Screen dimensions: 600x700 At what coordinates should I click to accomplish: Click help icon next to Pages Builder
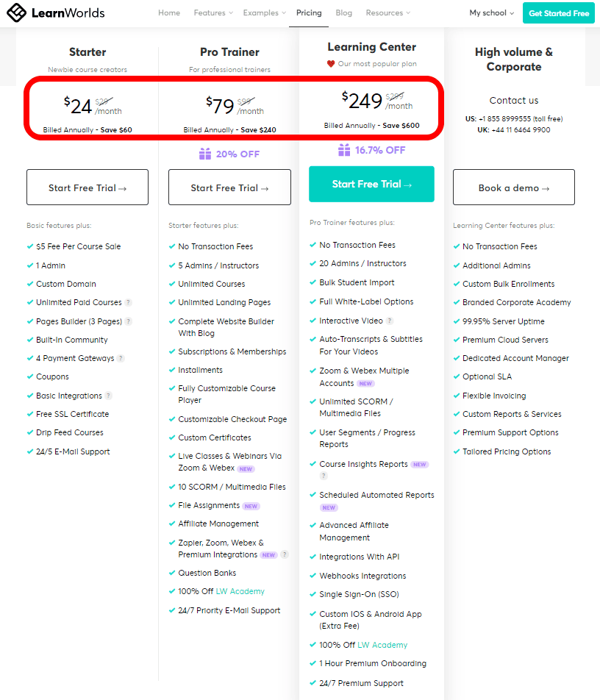point(129,321)
